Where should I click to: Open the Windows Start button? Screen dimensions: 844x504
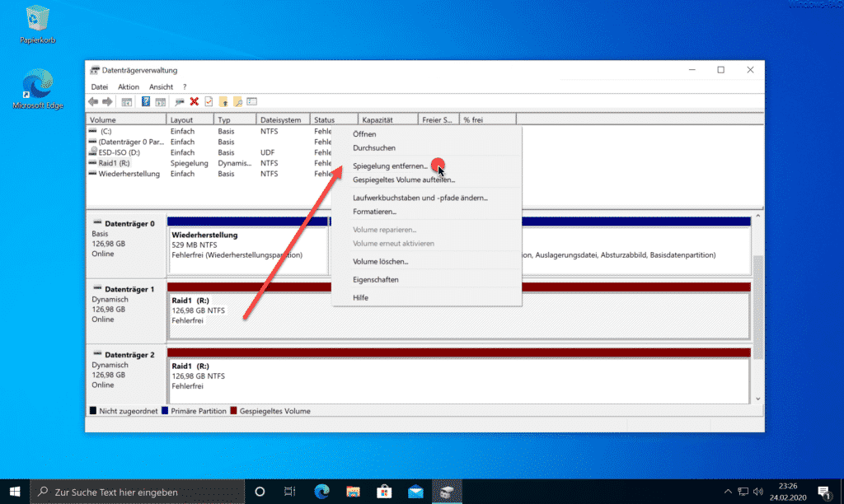15,492
